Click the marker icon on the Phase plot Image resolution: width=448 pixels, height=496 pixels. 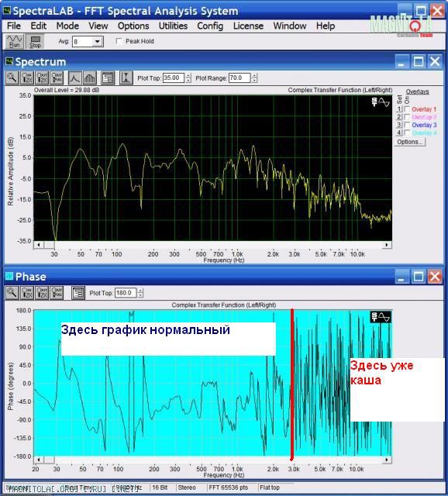pyautogui.click(x=381, y=317)
